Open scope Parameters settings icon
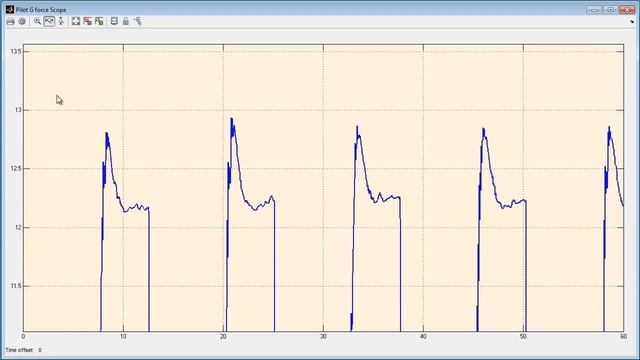This screenshot has height=360, width=640. (22, 21)
